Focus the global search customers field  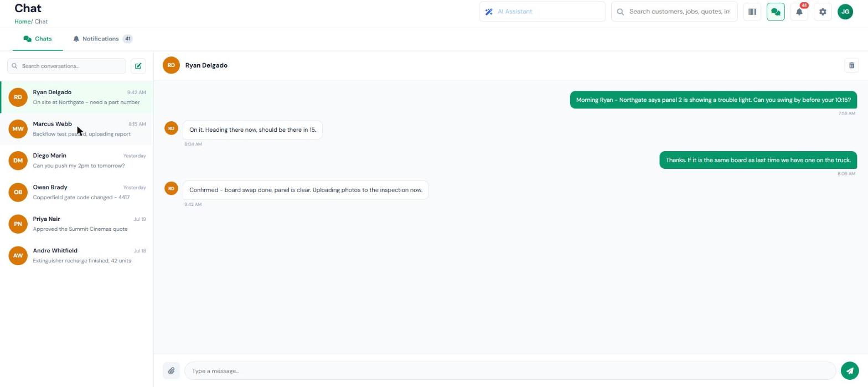[x=674, y=12]
